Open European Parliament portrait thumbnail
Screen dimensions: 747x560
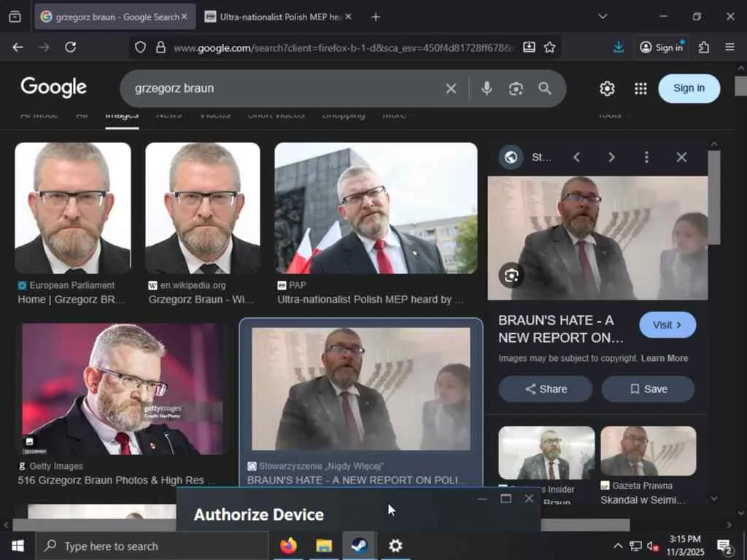73,208
